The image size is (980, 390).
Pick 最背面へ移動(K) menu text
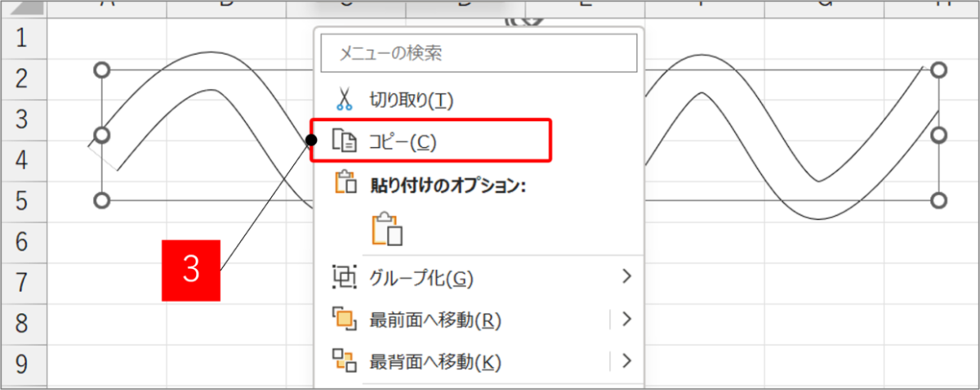point(435,361)
